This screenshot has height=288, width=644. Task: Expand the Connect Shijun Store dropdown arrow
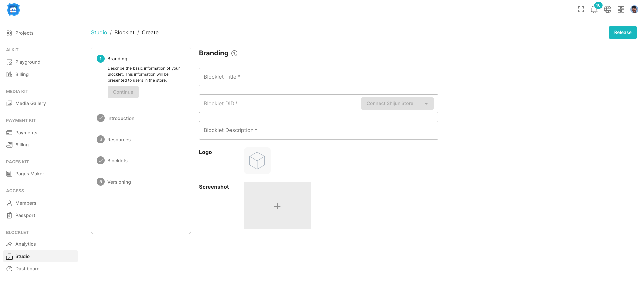[426, 104]
